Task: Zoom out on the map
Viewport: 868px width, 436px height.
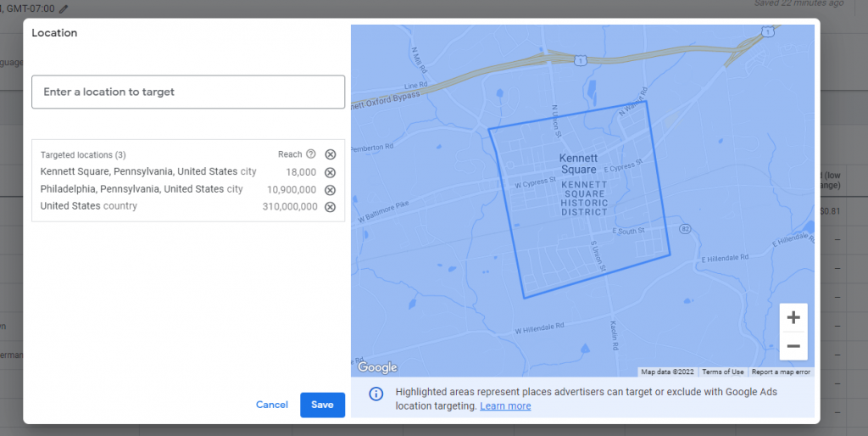Action: point(793,346)
